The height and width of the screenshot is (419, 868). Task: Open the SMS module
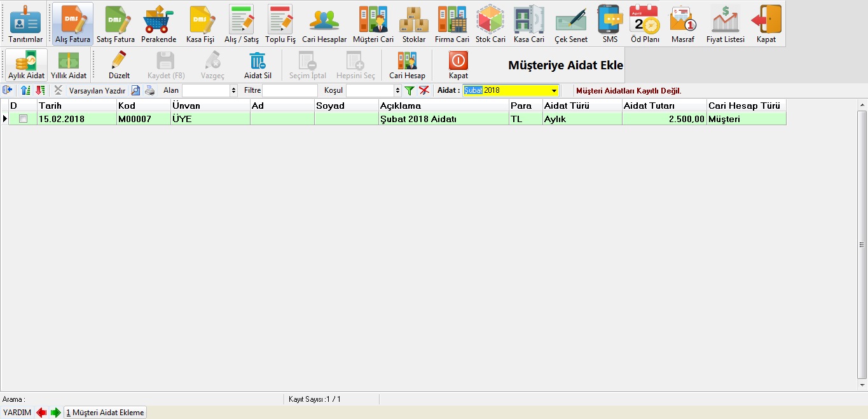click(610, 24)
